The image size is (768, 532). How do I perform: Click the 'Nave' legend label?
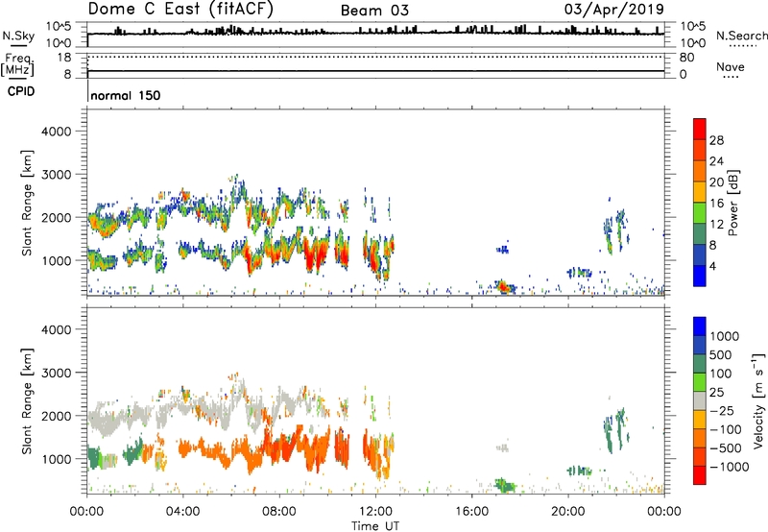(x=731, y=66)
